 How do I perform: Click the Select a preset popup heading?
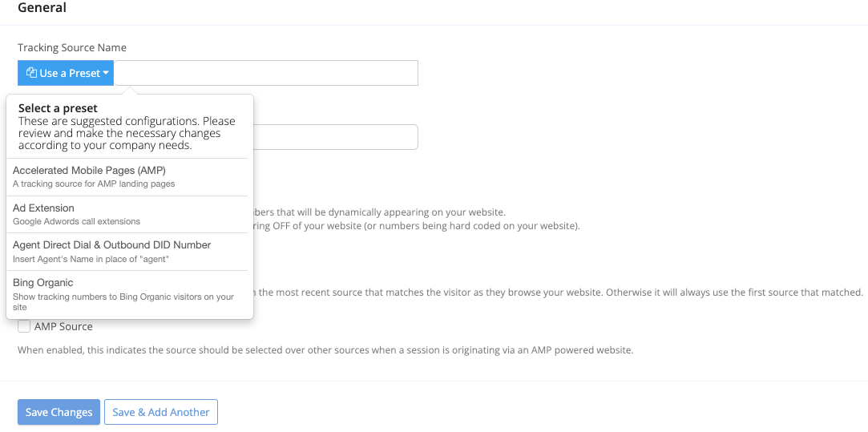(x=58, y=108)
